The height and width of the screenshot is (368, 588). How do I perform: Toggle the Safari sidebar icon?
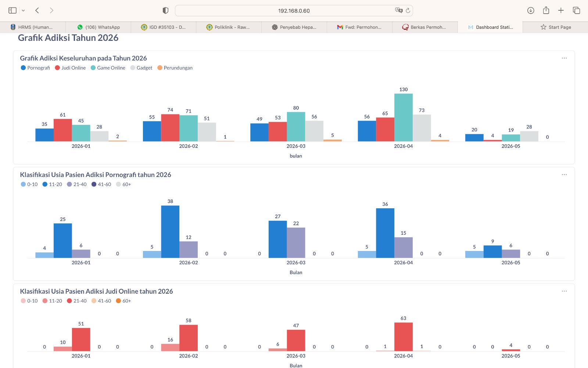point(12,10)
